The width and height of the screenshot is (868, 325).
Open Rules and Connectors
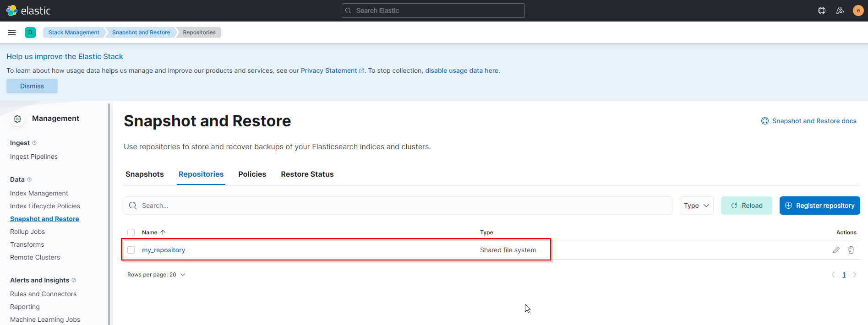pos(43,294)
